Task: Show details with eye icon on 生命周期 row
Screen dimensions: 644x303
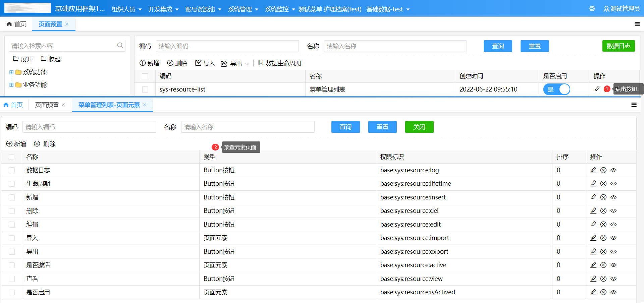Action: 614,183
